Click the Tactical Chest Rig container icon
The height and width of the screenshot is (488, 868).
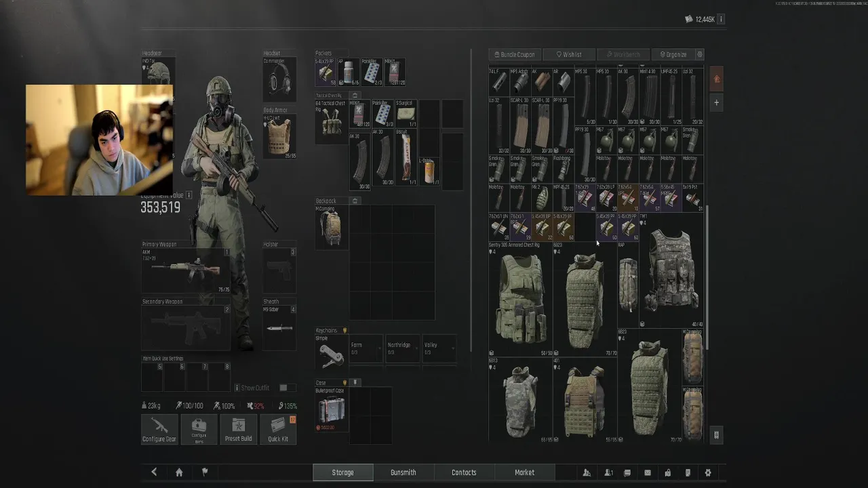tap(355, 96)
